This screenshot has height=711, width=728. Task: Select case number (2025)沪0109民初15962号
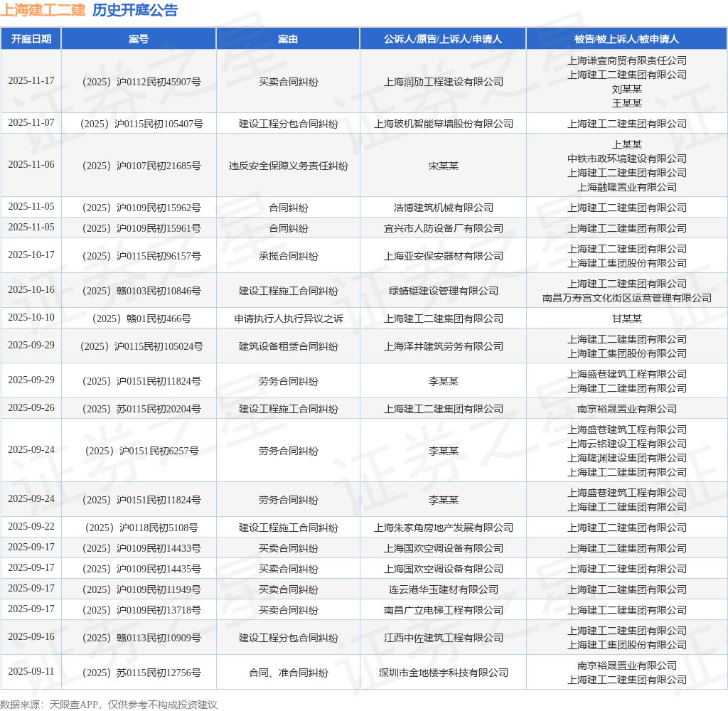141,208
